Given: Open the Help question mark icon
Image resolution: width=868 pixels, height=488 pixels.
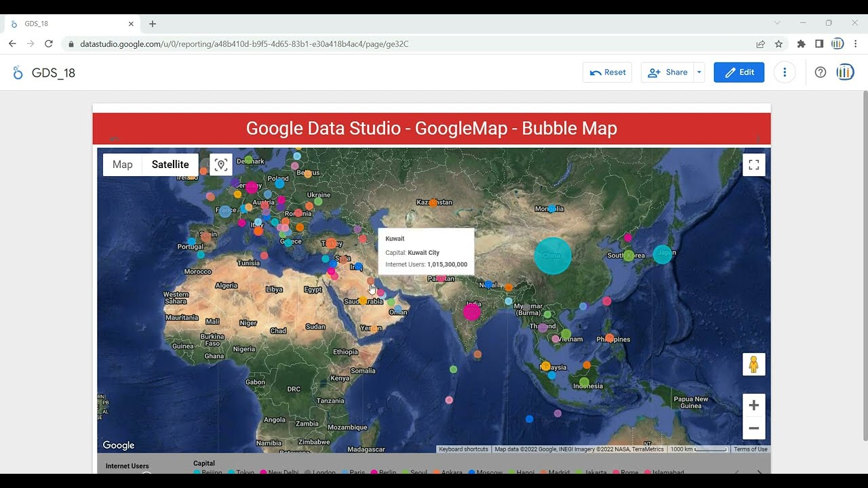Looking at the screenshot, I should (x=821, y=73).
